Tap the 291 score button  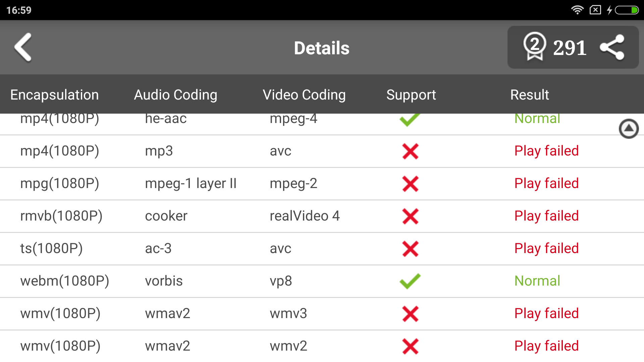570,48
